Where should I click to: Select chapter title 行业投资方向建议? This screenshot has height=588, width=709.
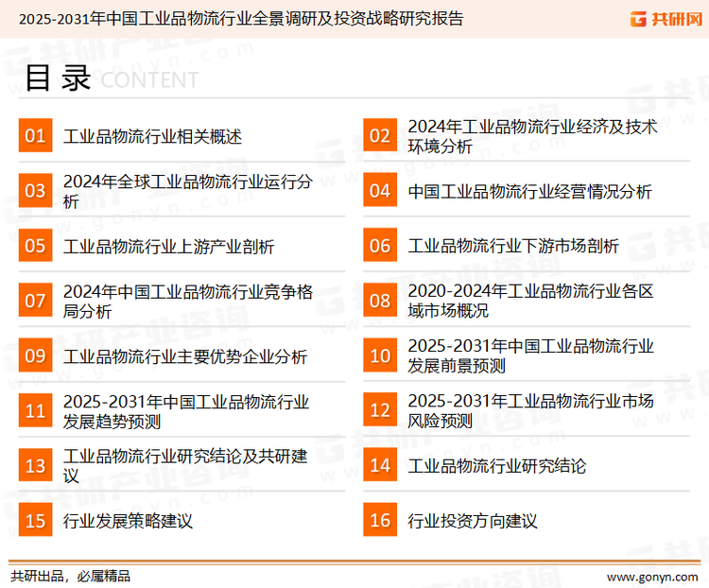pos(473,521)
